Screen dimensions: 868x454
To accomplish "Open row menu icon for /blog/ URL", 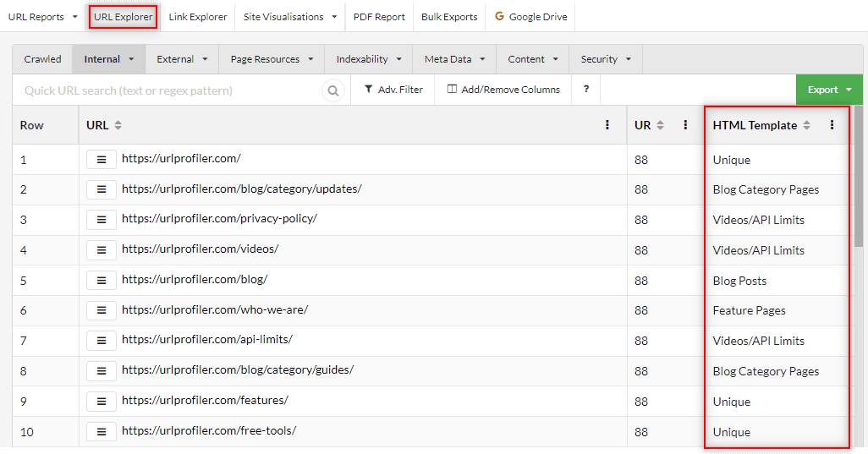I will (102, 281).
